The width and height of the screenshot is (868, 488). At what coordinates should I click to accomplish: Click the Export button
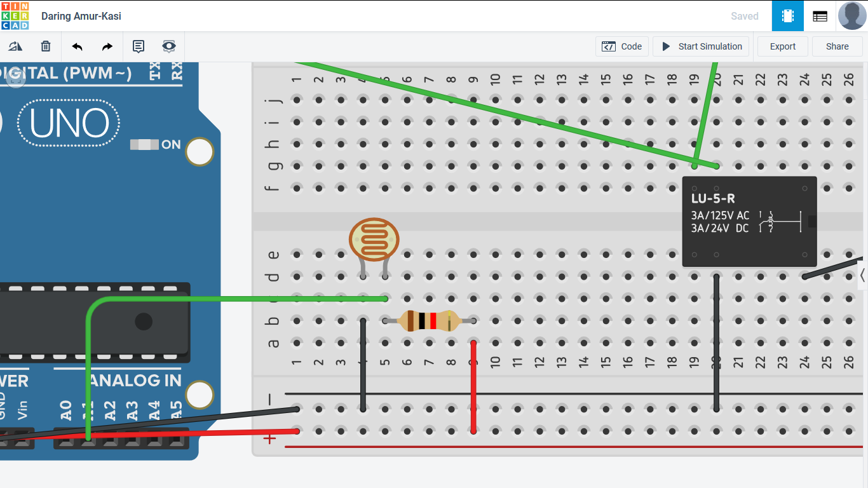tap(782, 46)
